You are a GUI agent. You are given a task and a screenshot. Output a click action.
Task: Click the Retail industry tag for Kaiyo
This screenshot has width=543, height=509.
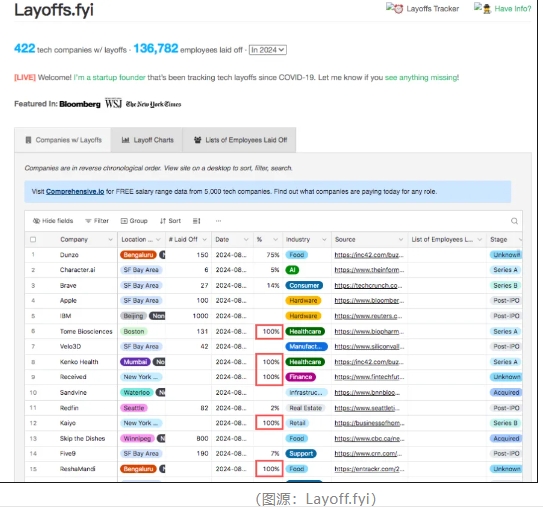click(x=297, y=423)
